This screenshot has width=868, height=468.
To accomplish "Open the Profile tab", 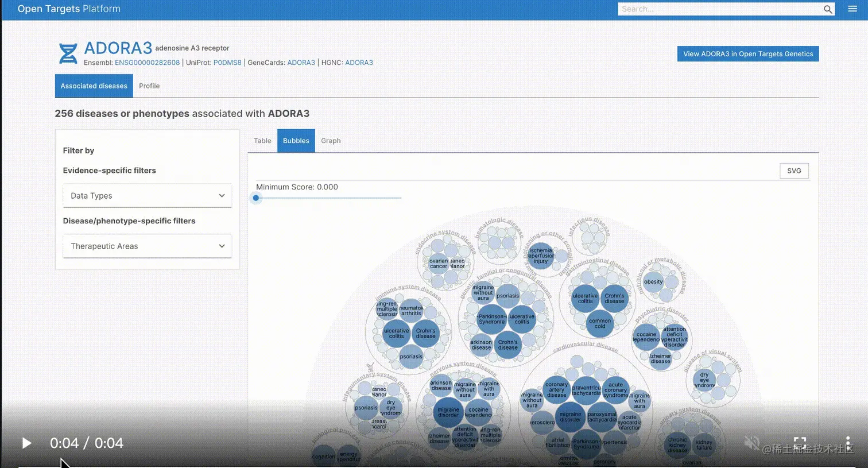I will (x=149, y=86).
